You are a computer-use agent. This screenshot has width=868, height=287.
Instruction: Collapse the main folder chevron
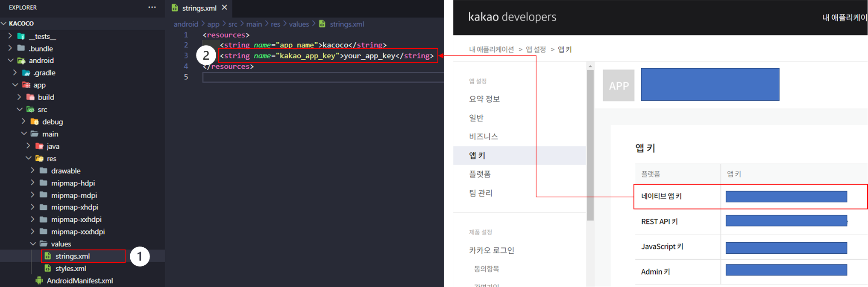(24, 134)
